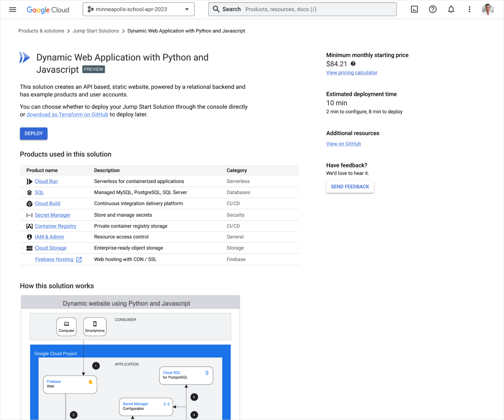504x420 pixels.
Task: Click the Secret Manager security icon
Action: click(x=28, y=215)
